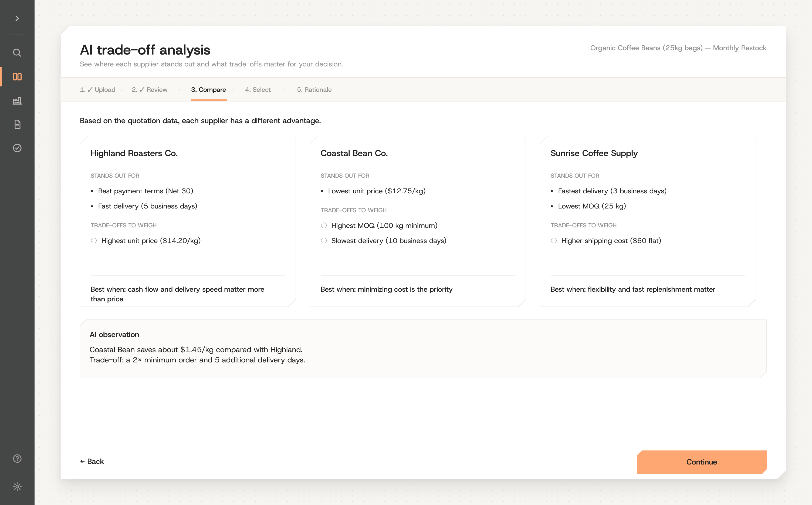Open the factory suppliers icon in sidebar
The height and width of the screenshot is (505, 812).
(17, 100)
